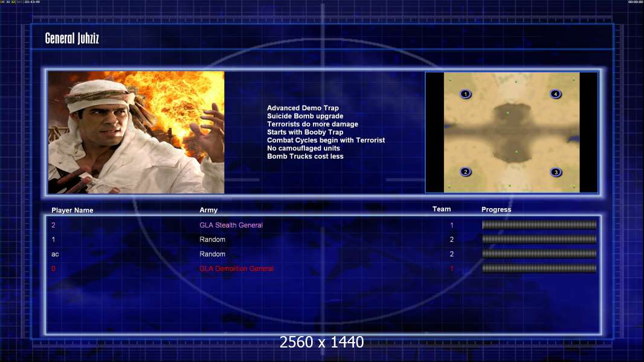Click the progress bar for GLA Demolition General
The width and height of the screenshot is (644, 362).
539,268
